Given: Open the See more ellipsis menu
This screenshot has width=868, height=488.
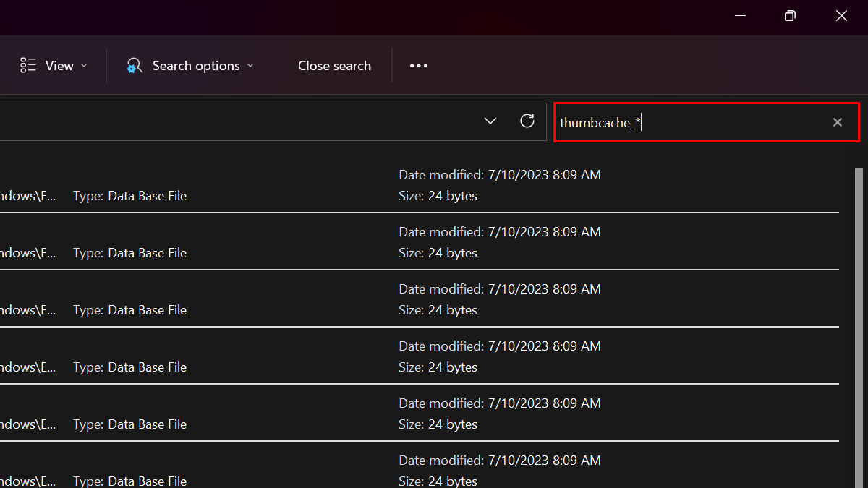Looking at the screenshot, I should point(419,66).
